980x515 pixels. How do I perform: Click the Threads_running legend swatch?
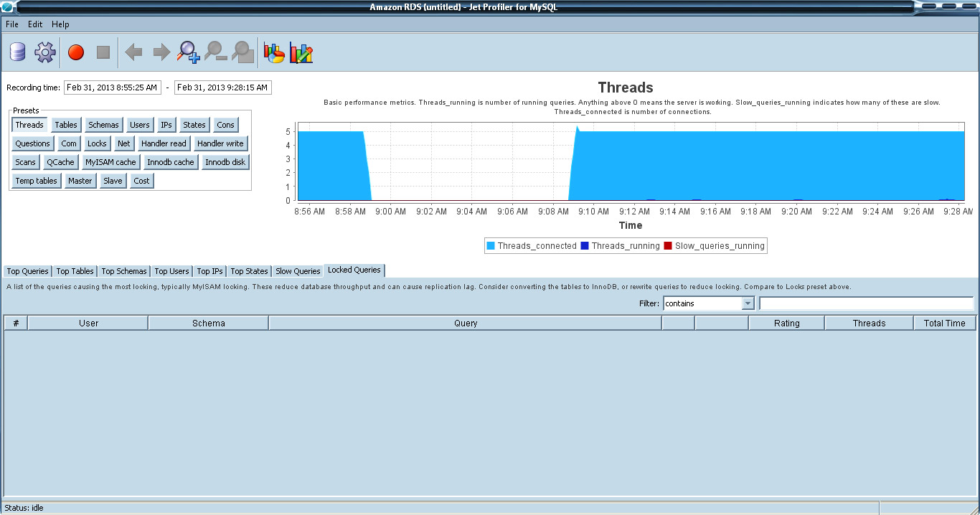pos(585,246)
